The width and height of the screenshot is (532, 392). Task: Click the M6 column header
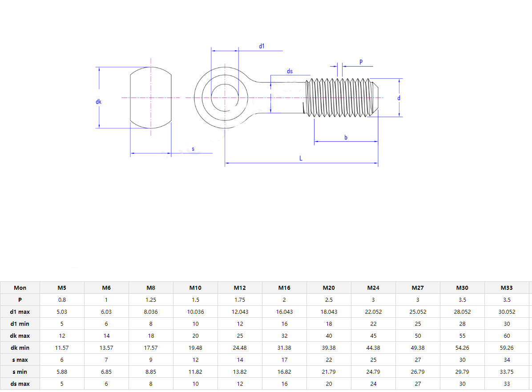pos(106,288)
